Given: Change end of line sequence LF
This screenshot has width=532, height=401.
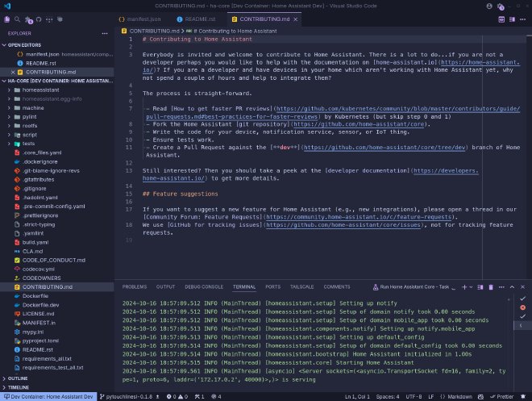Looking at the screenshot, I should (x=431, y=397).
